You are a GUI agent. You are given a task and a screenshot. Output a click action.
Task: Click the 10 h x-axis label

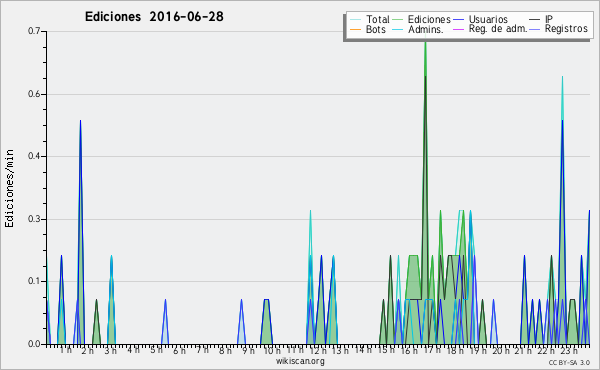(271, 351)
